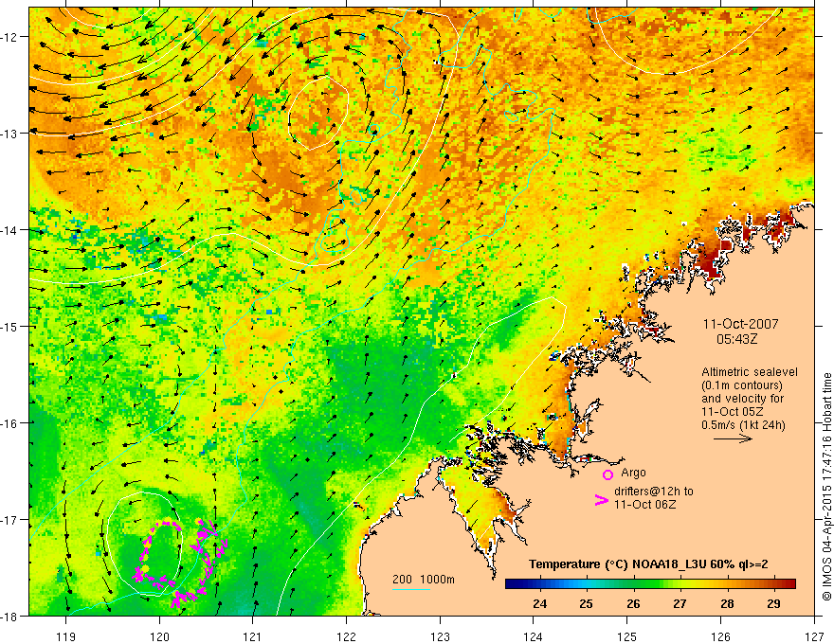Click the 'Argo' legend label
Screen dimensions: 834x644
tap(633, 473)
